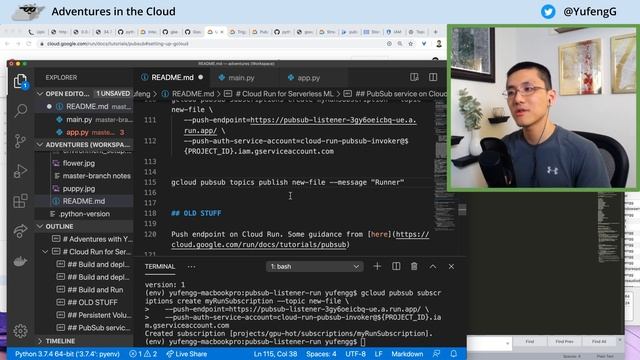Open the 'here' markdown link on line 120
Image resolution: width=640 pixels, height=360 pixels.
379,234
